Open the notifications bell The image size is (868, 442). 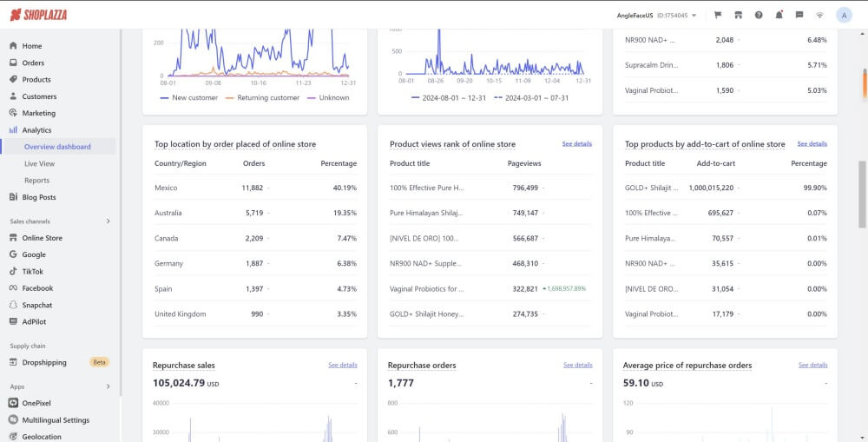click(779, 15)
